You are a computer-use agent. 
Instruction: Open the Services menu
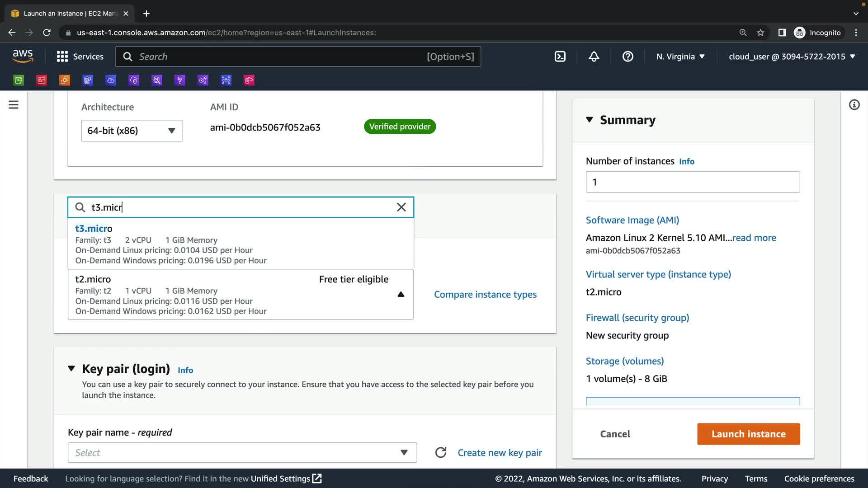80,56
